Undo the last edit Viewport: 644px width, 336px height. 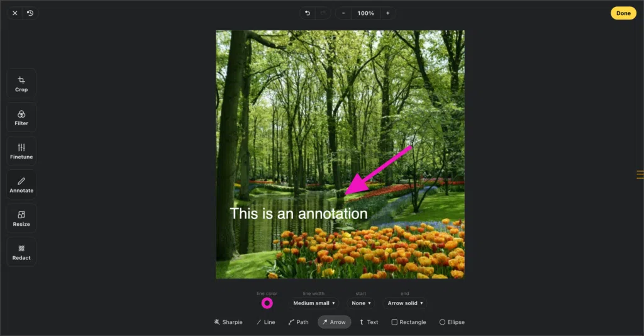[x=307, y=13]
